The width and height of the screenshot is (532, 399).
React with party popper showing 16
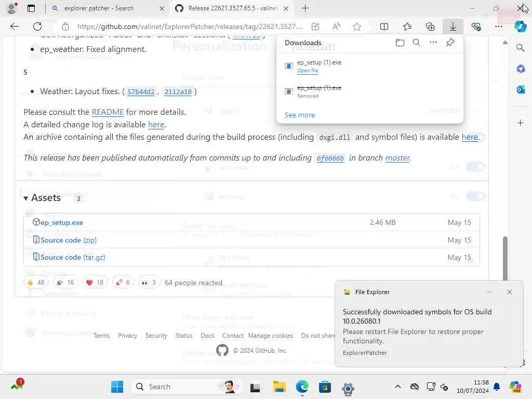point(65,282)
